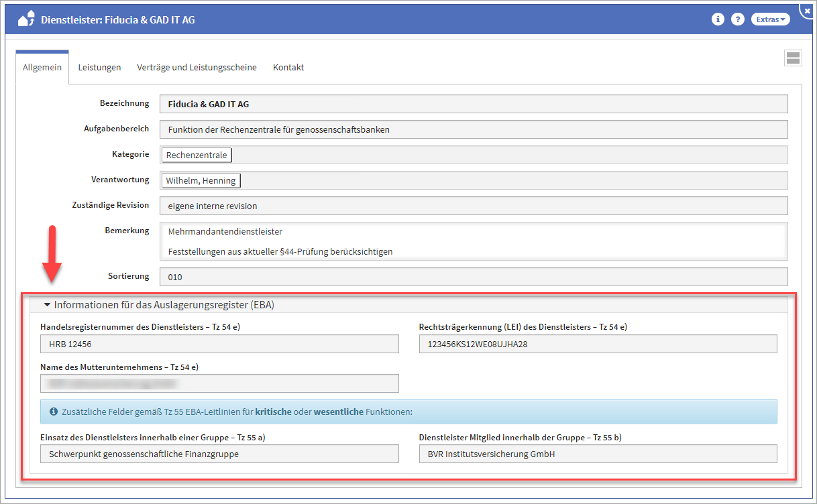Click the LEI Rechtsträgerkennung input field
The width and height of the screenshot is (817, 504).
[598, 344]
